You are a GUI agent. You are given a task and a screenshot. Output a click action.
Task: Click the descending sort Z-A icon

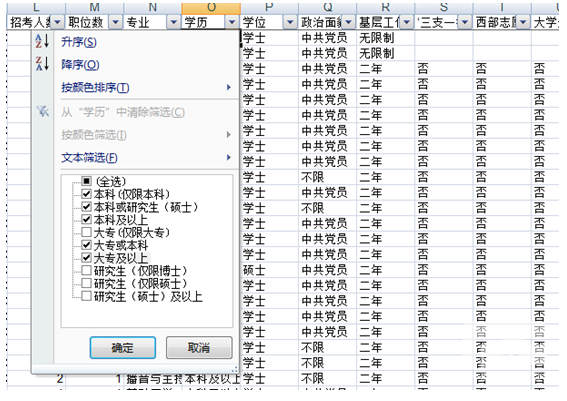[42, 64]
